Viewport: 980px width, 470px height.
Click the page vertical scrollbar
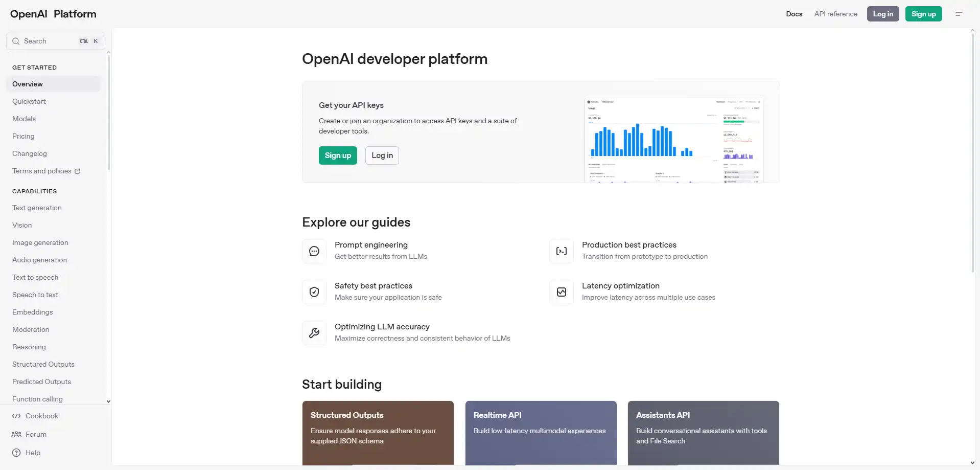pyautogui.click(x=972, y=152)
